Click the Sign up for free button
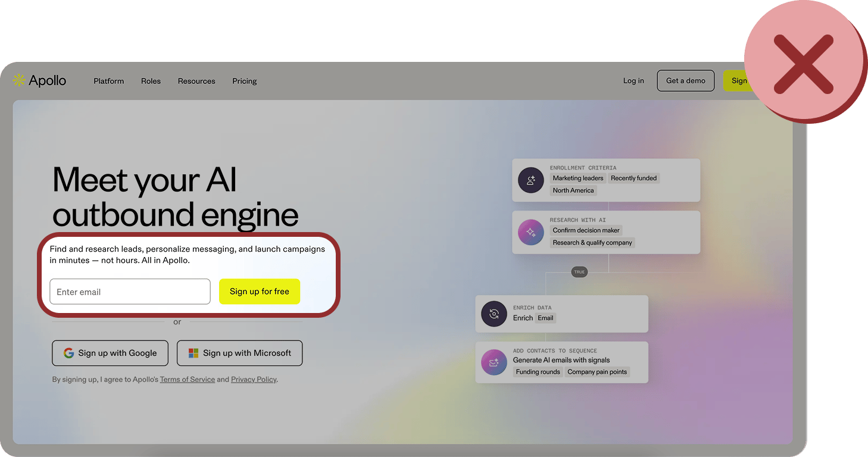Viewport: 868px width, 457px height. (260, 292)
